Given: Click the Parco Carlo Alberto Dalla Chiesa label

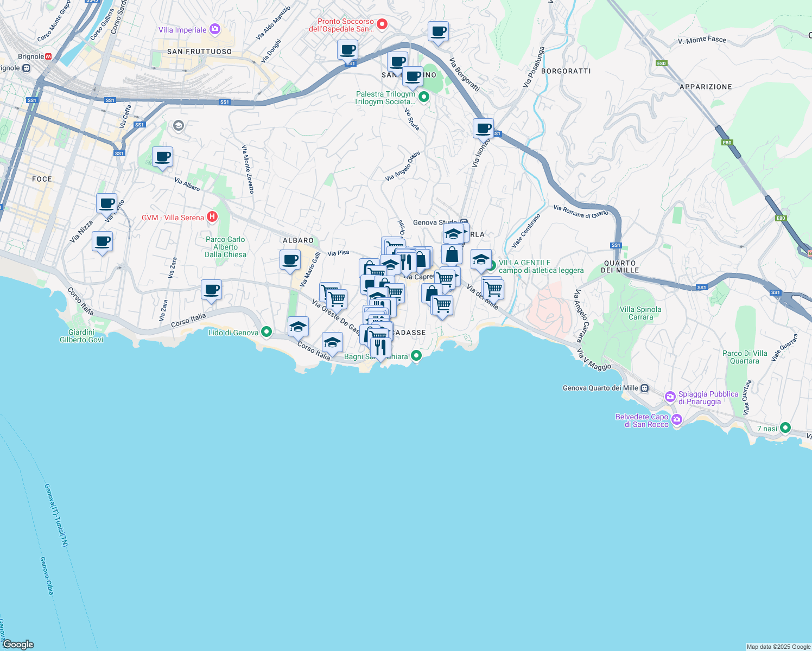Looking at the screenshot, I should tap(225, 247).
